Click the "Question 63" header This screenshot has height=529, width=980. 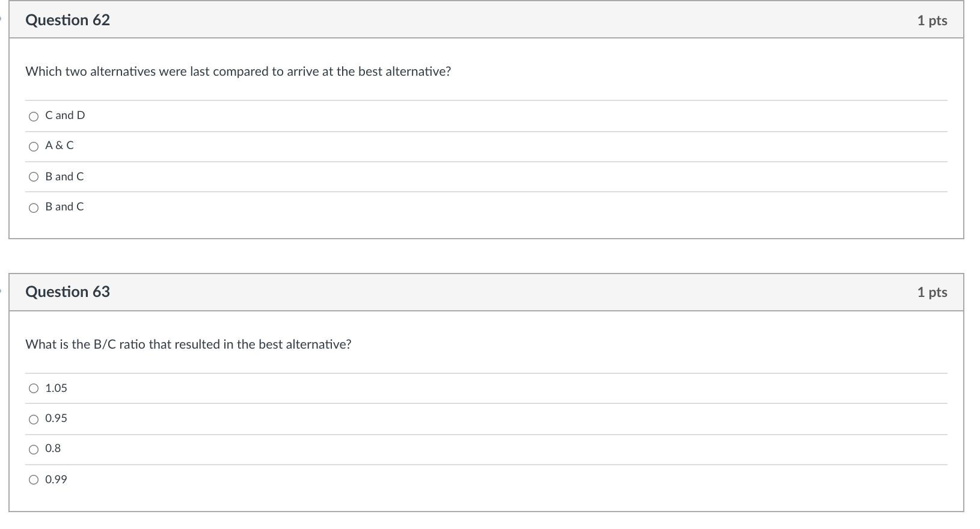[67, 292]
